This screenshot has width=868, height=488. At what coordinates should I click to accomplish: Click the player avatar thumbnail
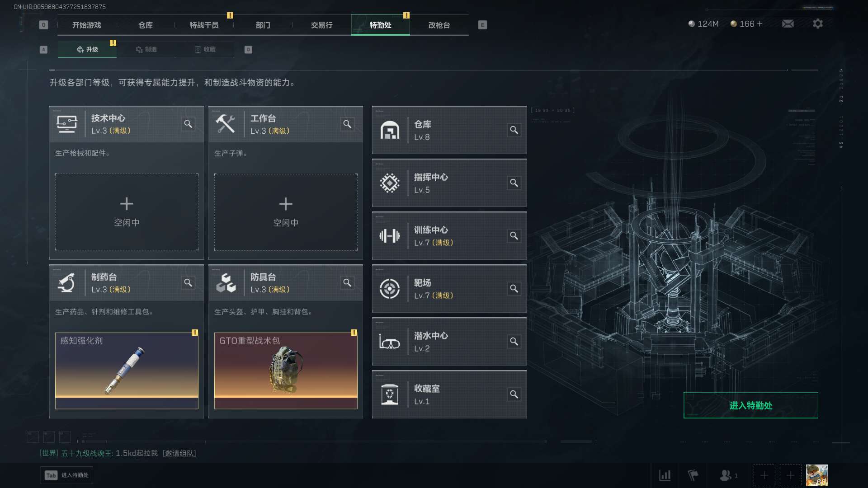tap(816, 475)
